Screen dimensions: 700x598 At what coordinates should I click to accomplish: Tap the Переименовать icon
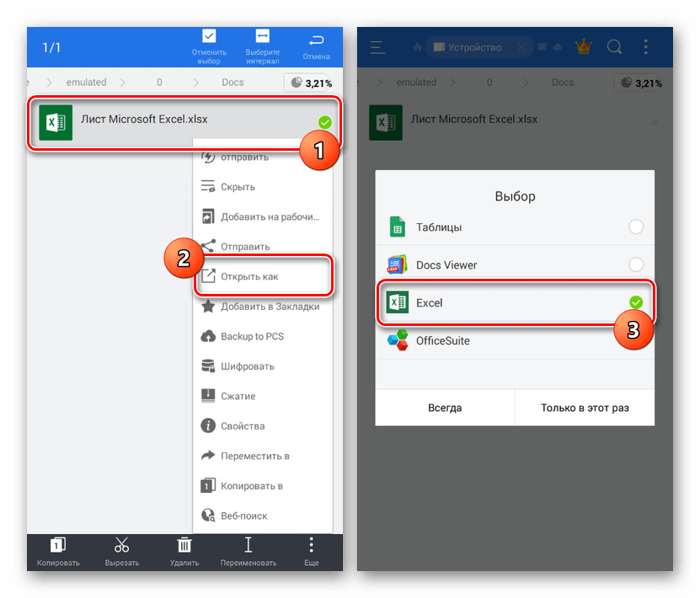248,546
